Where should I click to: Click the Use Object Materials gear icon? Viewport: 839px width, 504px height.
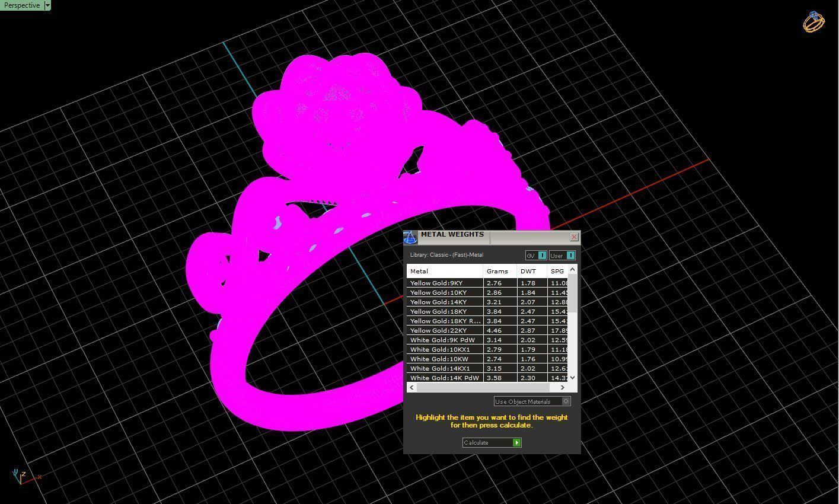(566, 401)
